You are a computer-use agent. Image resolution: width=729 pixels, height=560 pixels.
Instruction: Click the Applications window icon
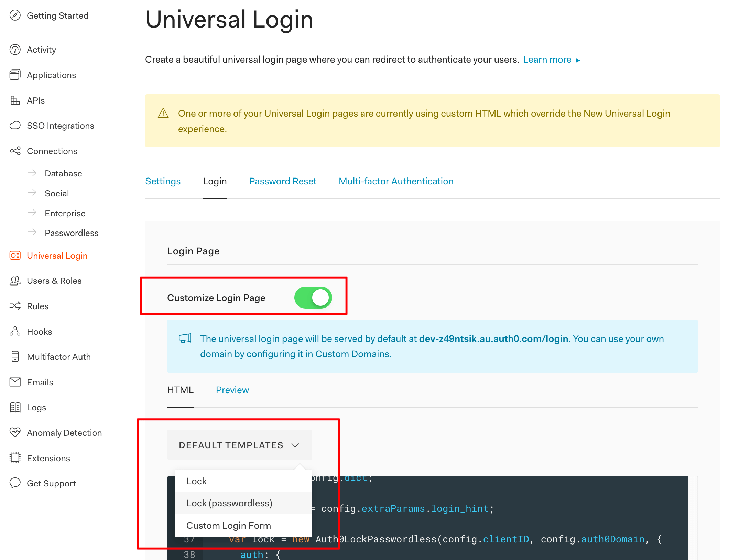[x=15, y=75]
